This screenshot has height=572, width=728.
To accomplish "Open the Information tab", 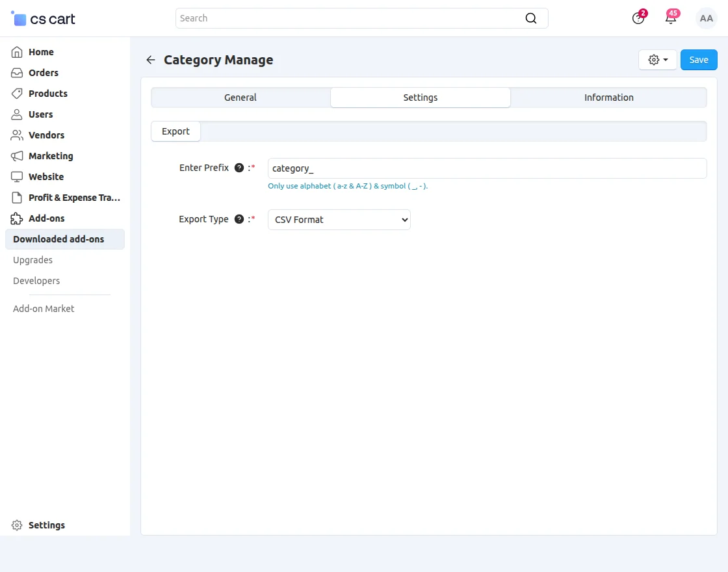I will click(x=608, y=97).
